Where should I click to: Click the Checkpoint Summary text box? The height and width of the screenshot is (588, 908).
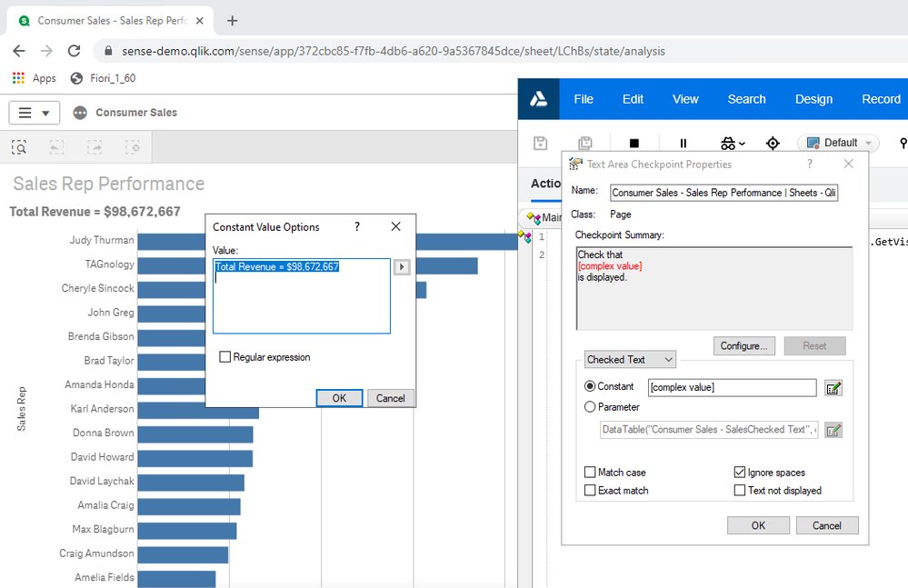coord(714,288)
